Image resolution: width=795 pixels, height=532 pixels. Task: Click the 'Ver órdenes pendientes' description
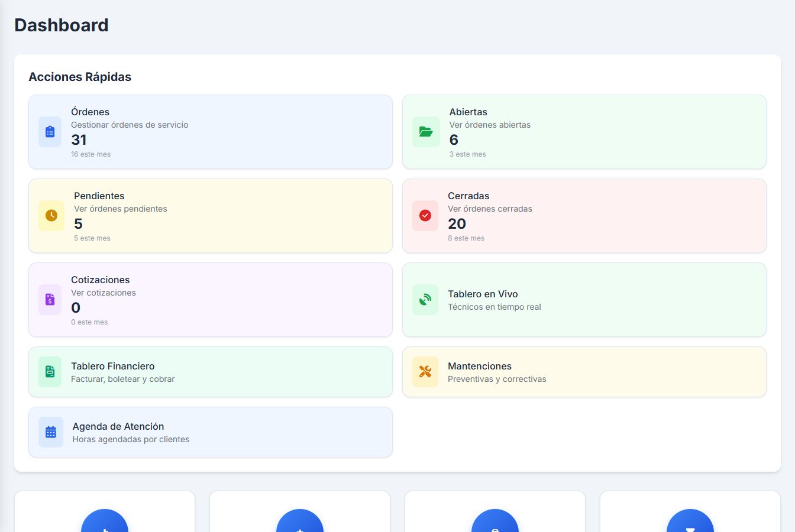point(121,209)
